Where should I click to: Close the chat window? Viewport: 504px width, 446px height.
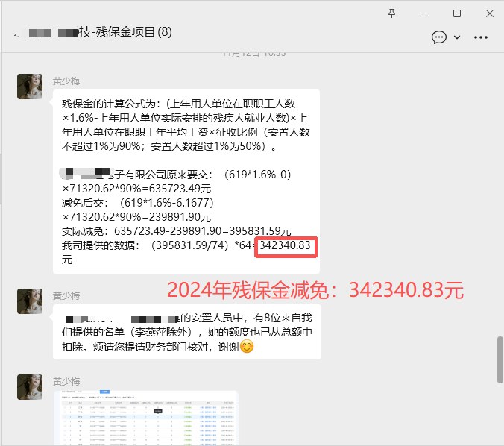tap(490, 13)
